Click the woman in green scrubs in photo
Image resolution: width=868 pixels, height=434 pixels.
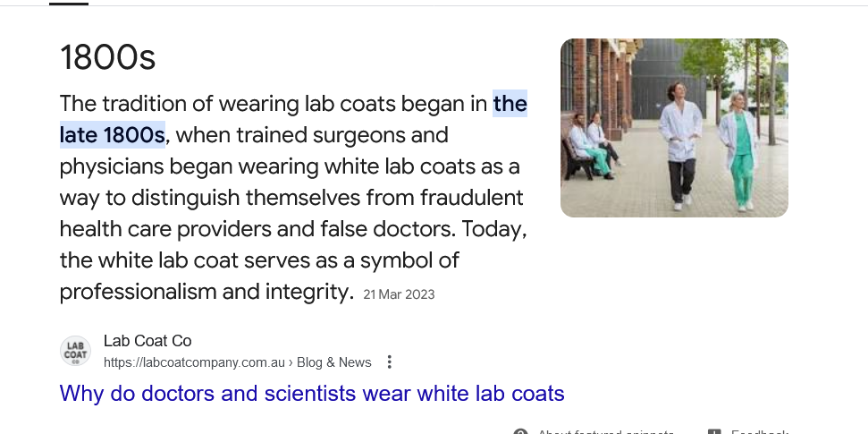[741, 152]
